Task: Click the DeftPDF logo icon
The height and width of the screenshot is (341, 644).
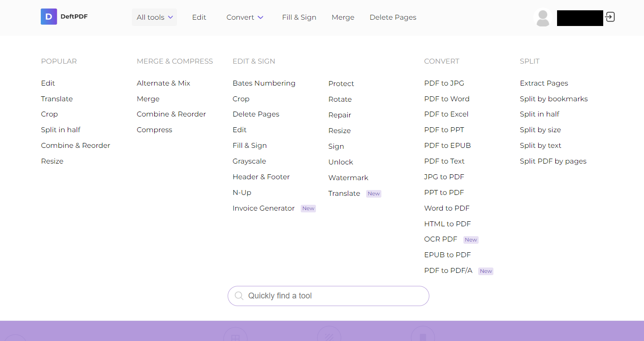Action: 49,17
